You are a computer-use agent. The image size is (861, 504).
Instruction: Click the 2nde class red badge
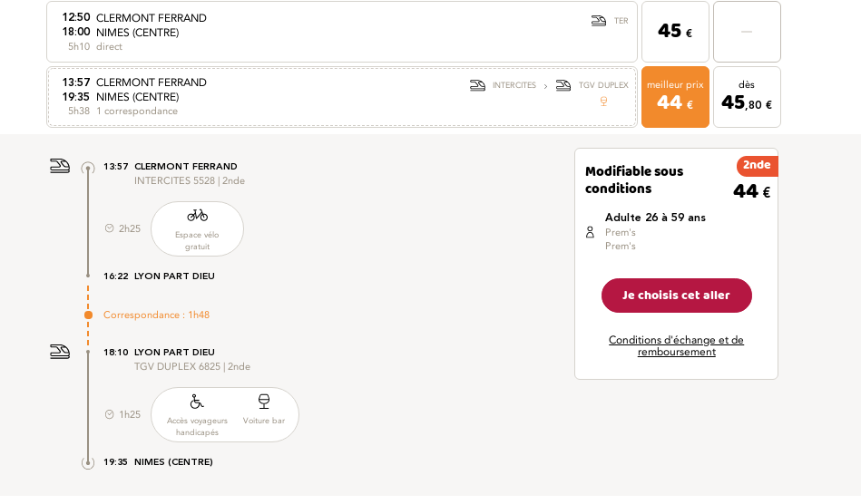click(758, 166)
